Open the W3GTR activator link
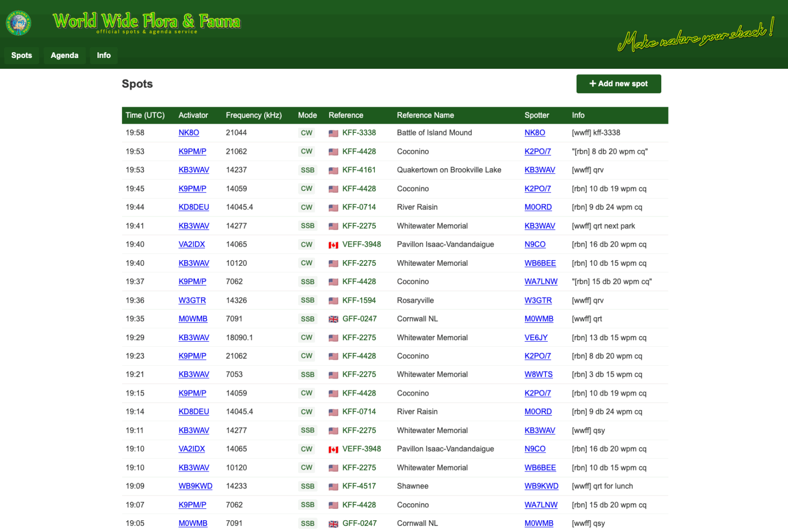This screenshot has width=788, height=532. tap(192, 300)
